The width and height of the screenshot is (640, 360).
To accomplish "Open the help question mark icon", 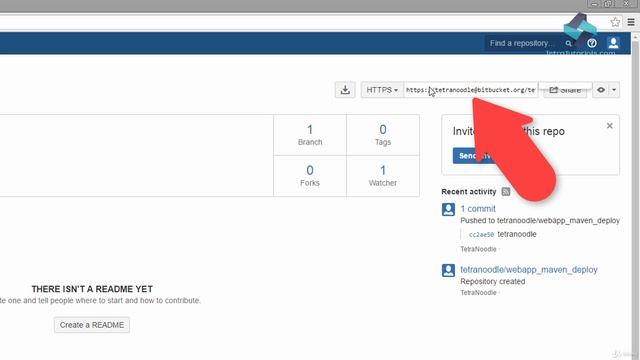I will point(592,43).
